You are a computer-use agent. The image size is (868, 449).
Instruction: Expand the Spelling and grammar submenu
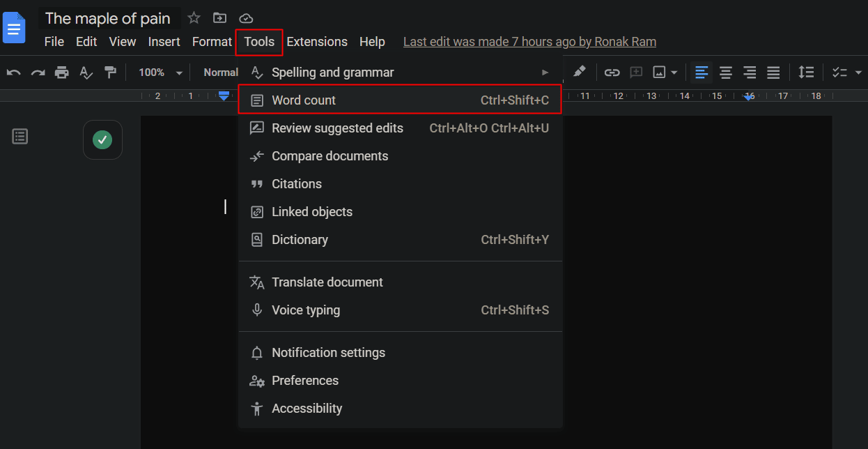(401, 73)
